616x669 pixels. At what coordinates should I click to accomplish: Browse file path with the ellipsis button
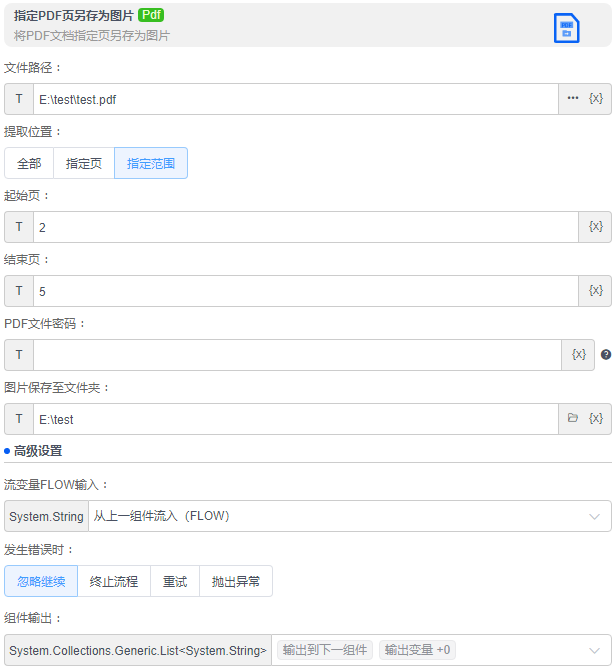572,99
